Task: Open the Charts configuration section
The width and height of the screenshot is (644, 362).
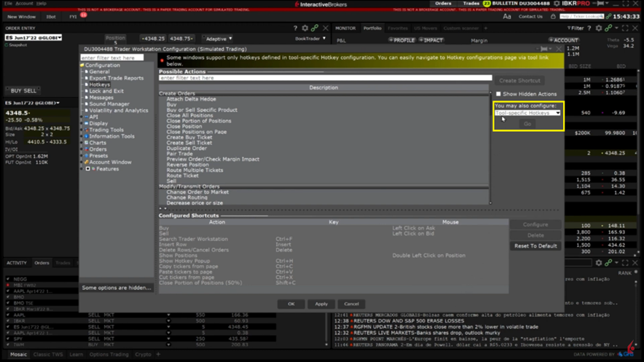Action: (x=98, y=143)
